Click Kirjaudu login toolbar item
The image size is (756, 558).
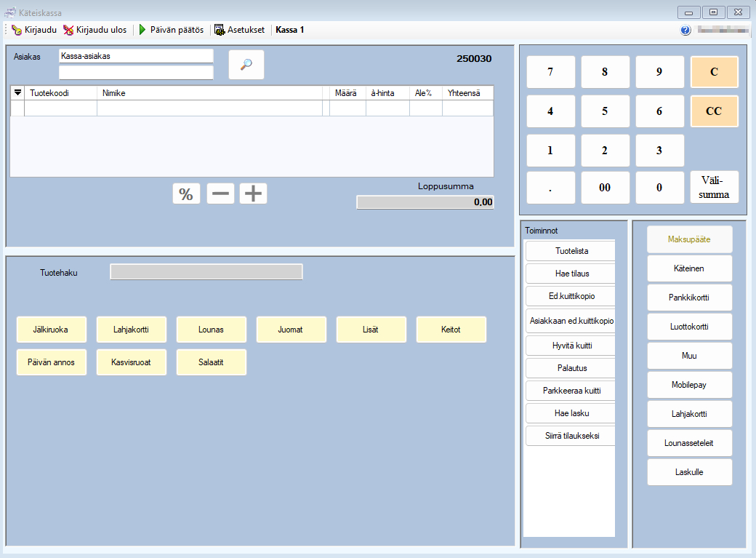pos(33,30)
